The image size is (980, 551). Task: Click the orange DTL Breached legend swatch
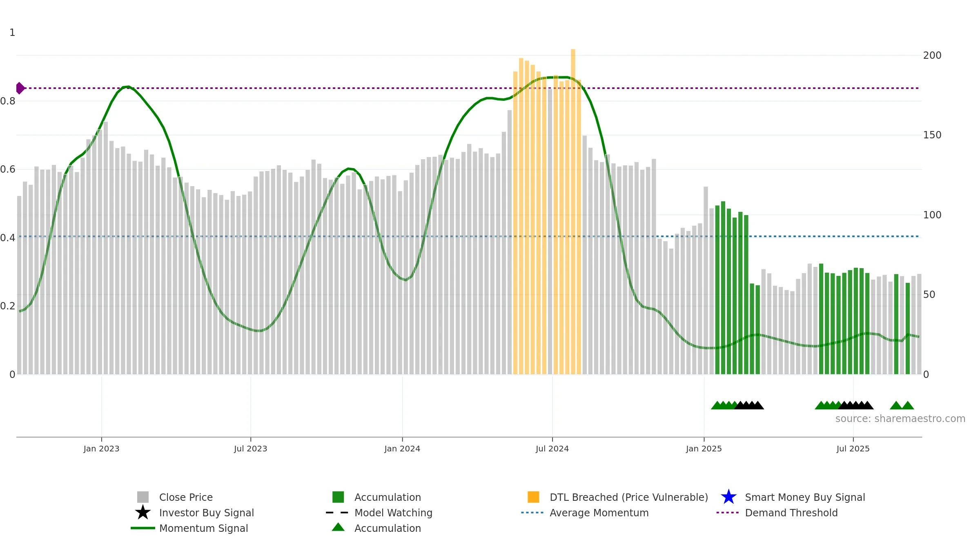pos(533,497)
